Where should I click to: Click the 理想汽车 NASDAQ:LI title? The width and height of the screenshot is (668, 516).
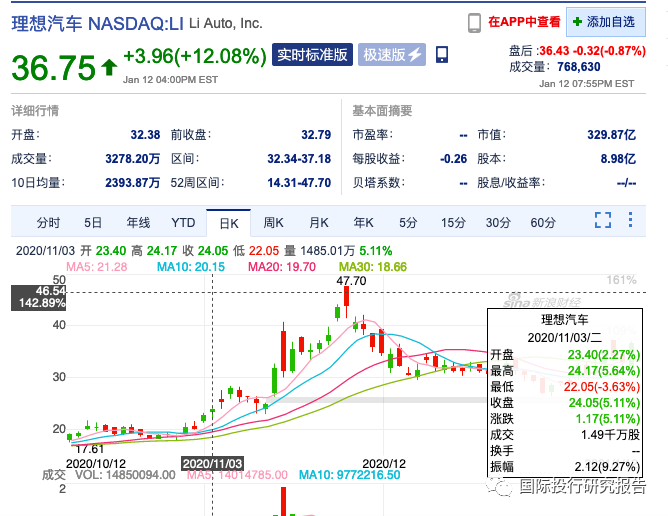tap(98, 23)
